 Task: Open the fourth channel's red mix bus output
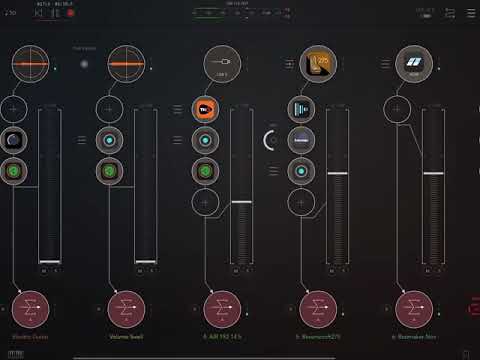(318, 309)
